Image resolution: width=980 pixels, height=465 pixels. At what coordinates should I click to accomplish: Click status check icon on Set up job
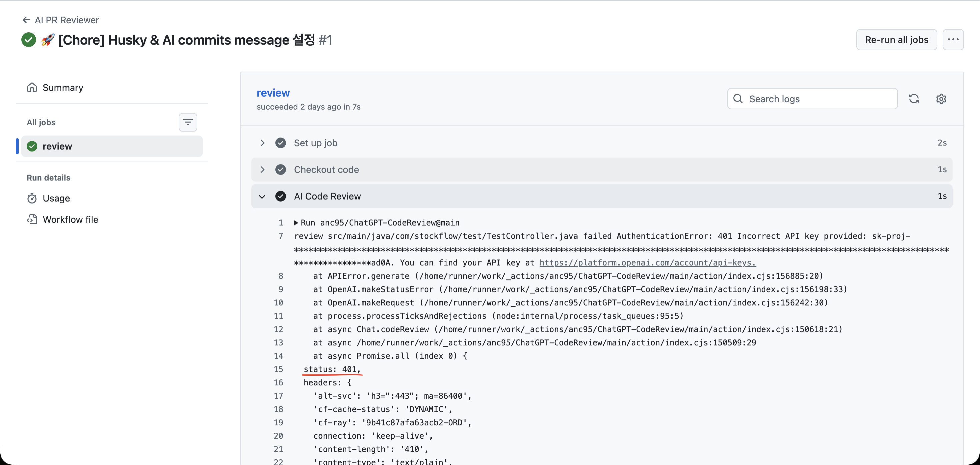[x=281, y=143]
